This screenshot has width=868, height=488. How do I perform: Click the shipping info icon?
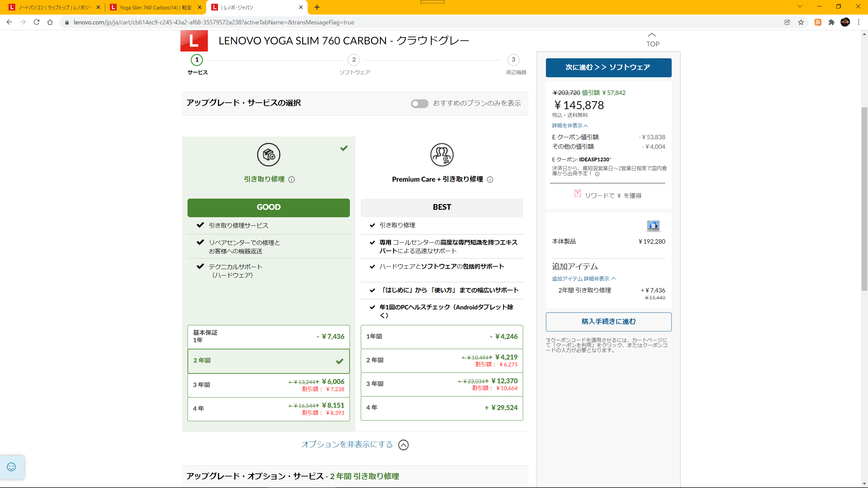coord(597,174)
